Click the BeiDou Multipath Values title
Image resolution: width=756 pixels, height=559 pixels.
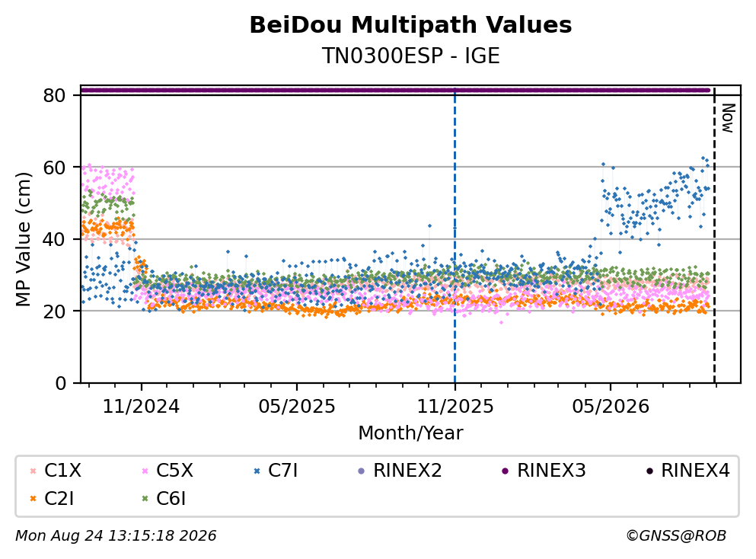point(410,25)
